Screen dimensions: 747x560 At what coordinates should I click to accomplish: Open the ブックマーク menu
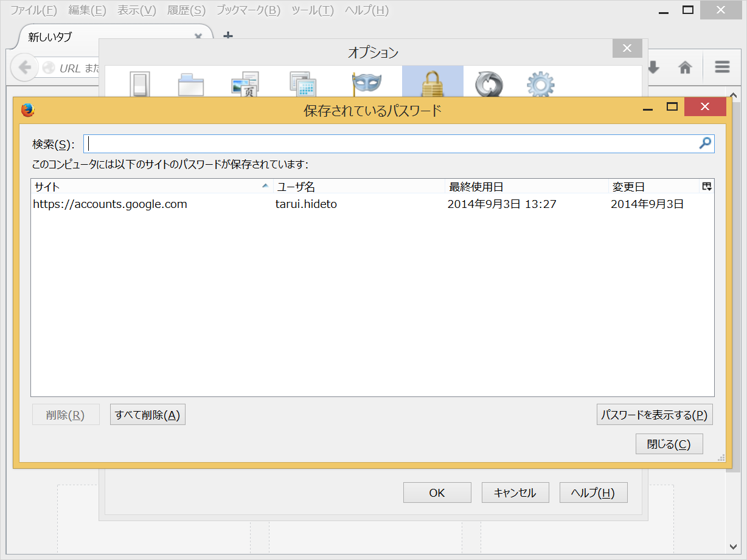247,10
